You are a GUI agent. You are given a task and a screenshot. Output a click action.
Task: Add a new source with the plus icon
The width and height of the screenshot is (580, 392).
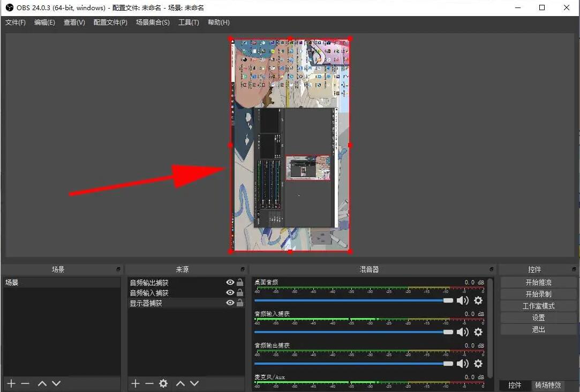(135, 383)
